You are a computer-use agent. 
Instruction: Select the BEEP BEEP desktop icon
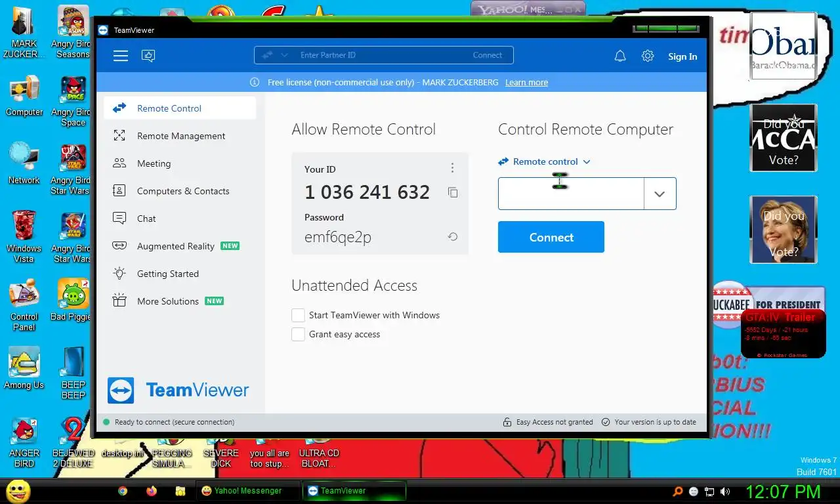73,373
